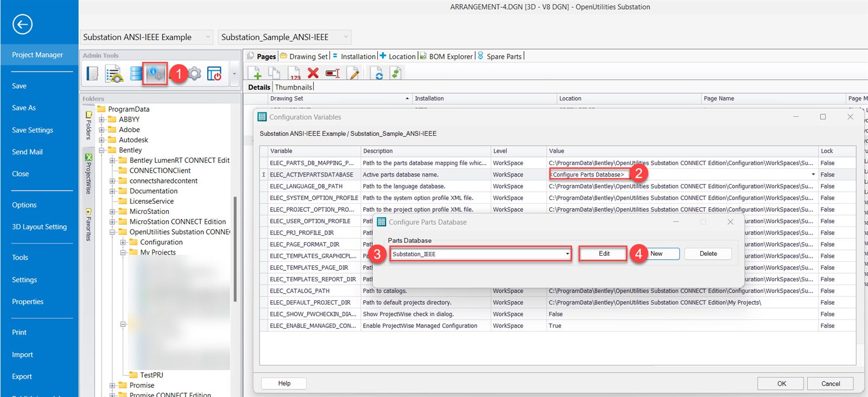868x397 pixels.
Task: Collapse the Bentley folder node
Action: coord(102,150)
